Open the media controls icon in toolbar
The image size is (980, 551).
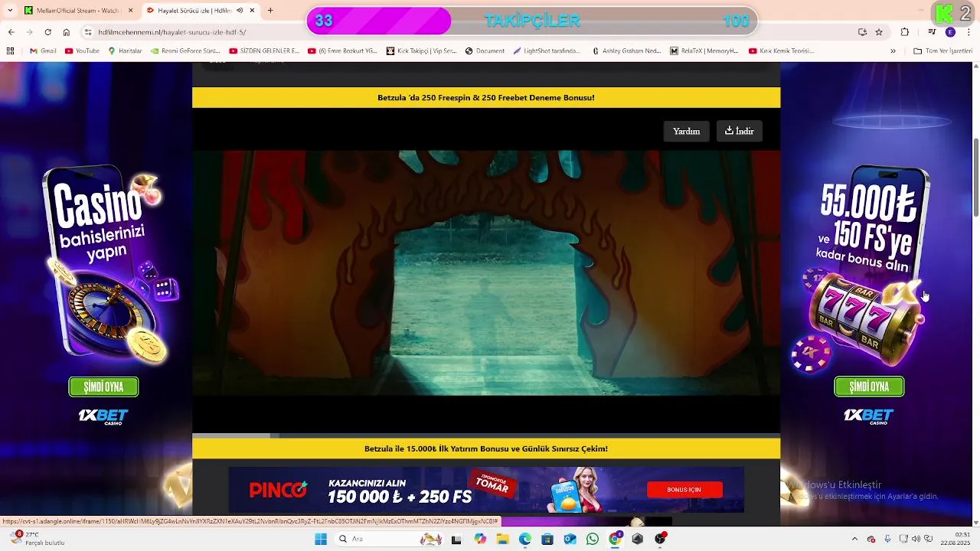pos(932,32)
